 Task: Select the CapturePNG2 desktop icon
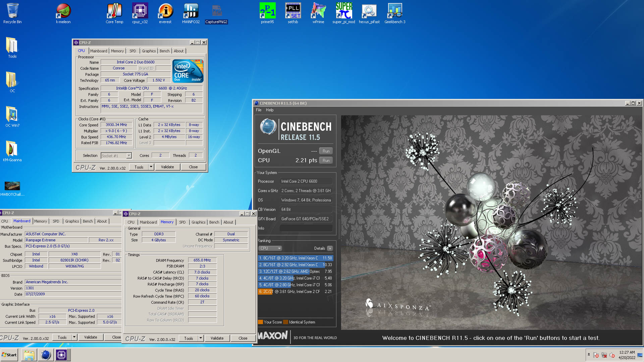point(216,13)
